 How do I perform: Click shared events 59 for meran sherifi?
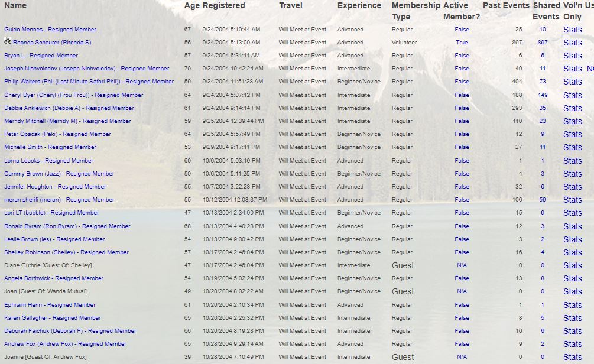click(x=543, y=200)
